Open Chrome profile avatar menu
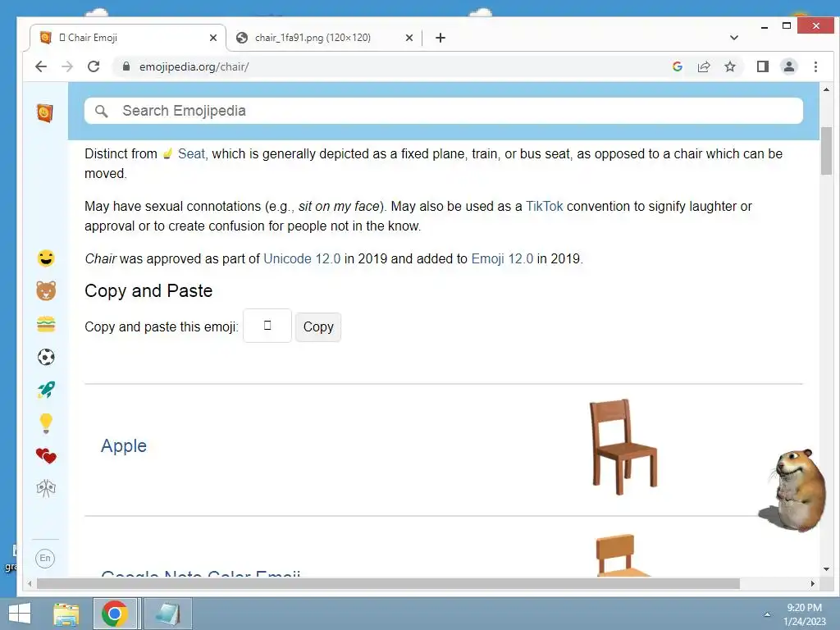 tap(788, 66)
